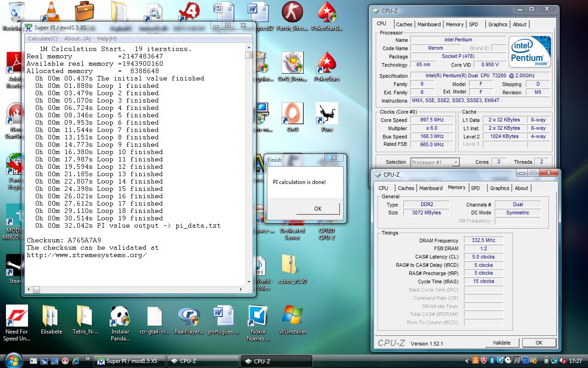Launch Internet Explorer from Quick Launch
This screenshot has width=588, height=368.
(75, 361)
